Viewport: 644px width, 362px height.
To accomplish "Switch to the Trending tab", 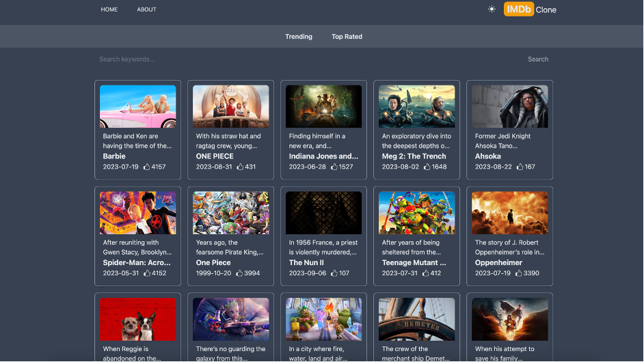I will click(299, 36).
